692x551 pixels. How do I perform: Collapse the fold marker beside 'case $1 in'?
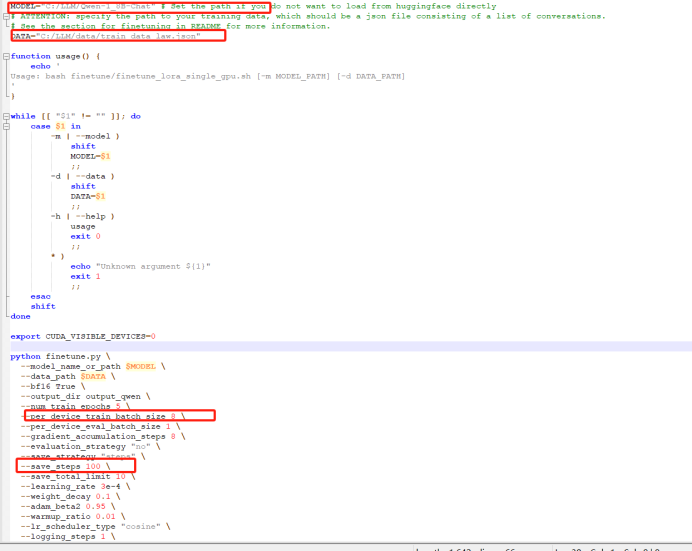pos(6,127)
